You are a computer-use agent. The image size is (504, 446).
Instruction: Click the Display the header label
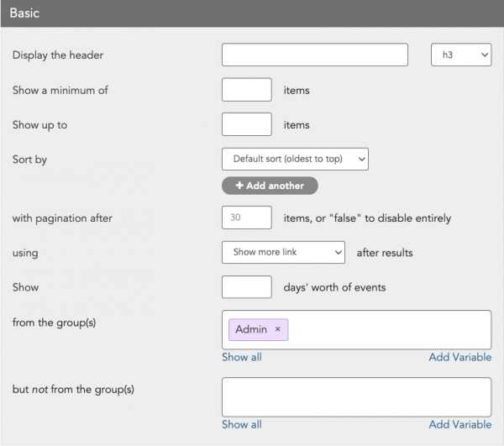(58, 55)
